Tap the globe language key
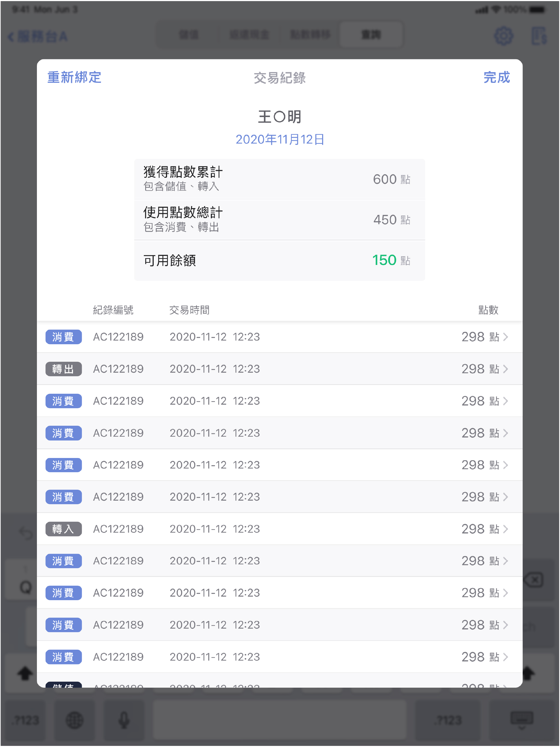This screenshot has width=560, height=747. point(75,720)
